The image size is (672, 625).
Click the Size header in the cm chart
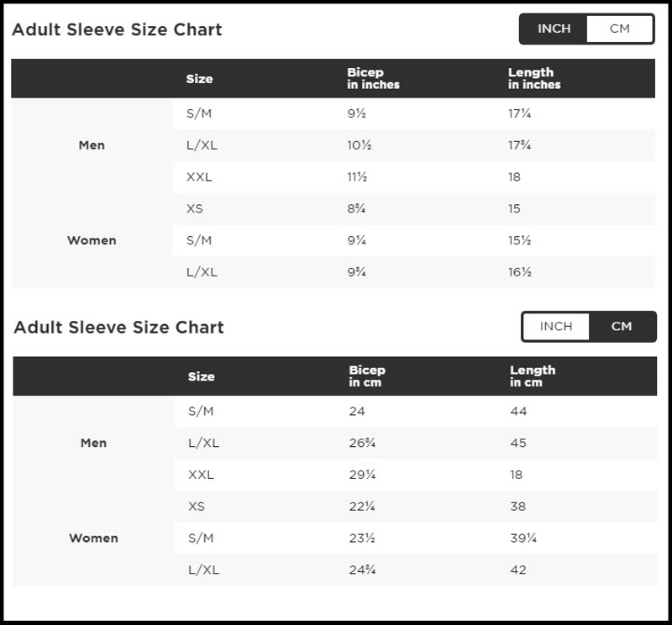tap(201, 376)
